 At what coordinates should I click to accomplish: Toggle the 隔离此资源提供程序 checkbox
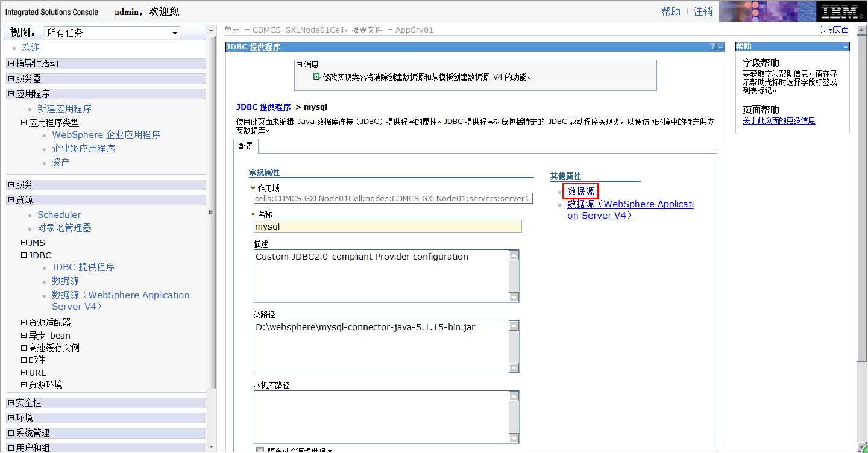(x=260, y=451)
